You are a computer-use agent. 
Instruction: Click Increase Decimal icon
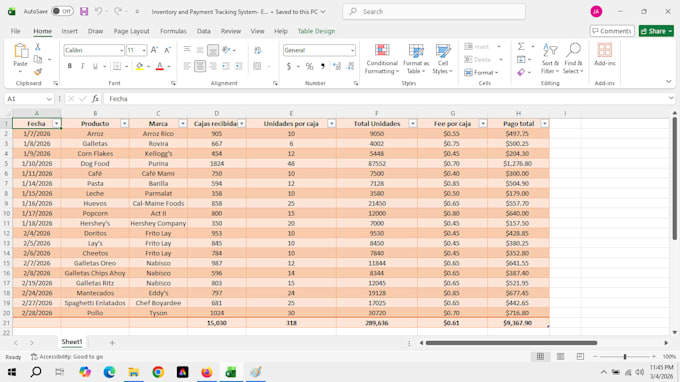pyautogui.click(x=337, y=66)
